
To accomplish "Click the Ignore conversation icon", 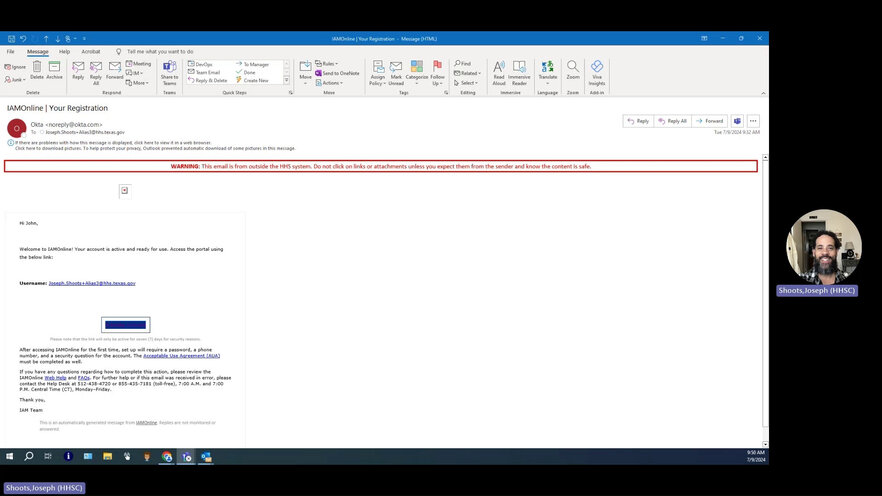I will (x=15, y=67).
